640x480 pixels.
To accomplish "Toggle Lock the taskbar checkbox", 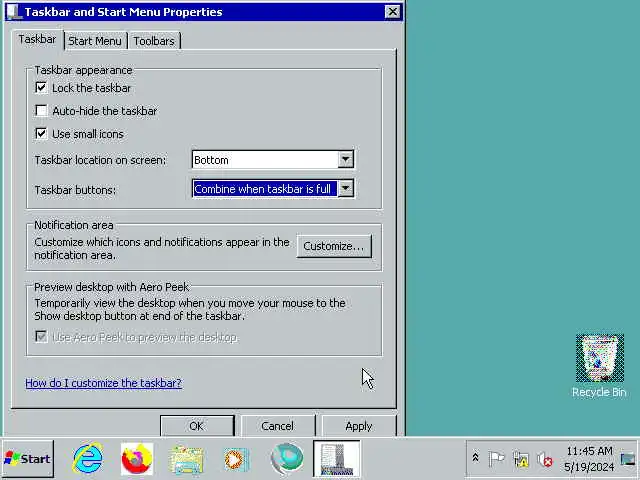I will tap(41, 87).
